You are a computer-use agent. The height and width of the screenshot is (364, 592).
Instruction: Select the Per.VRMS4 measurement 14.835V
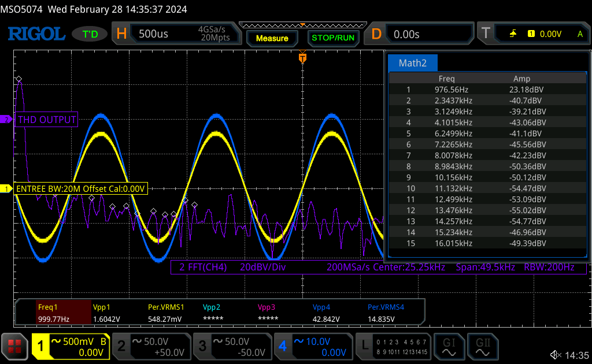[x=386, y=313]
